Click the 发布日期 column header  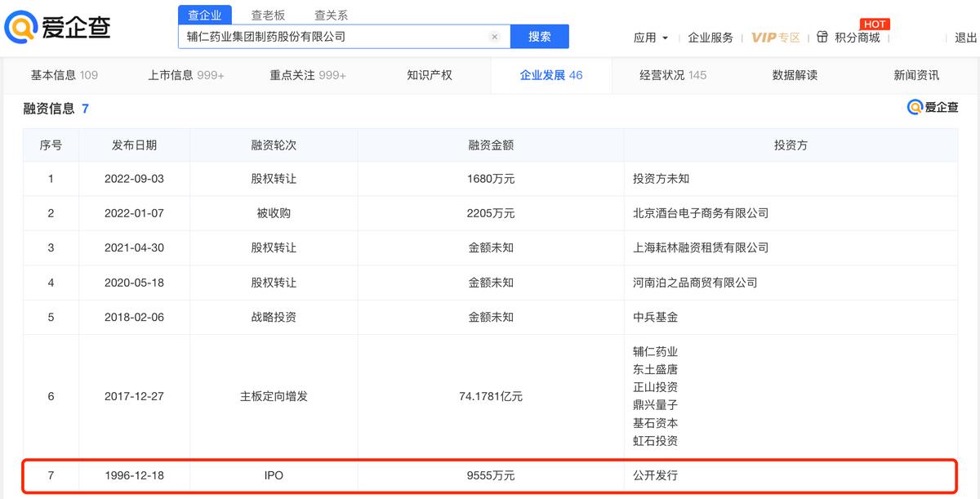pyautogui.click(x=134, y=145)
